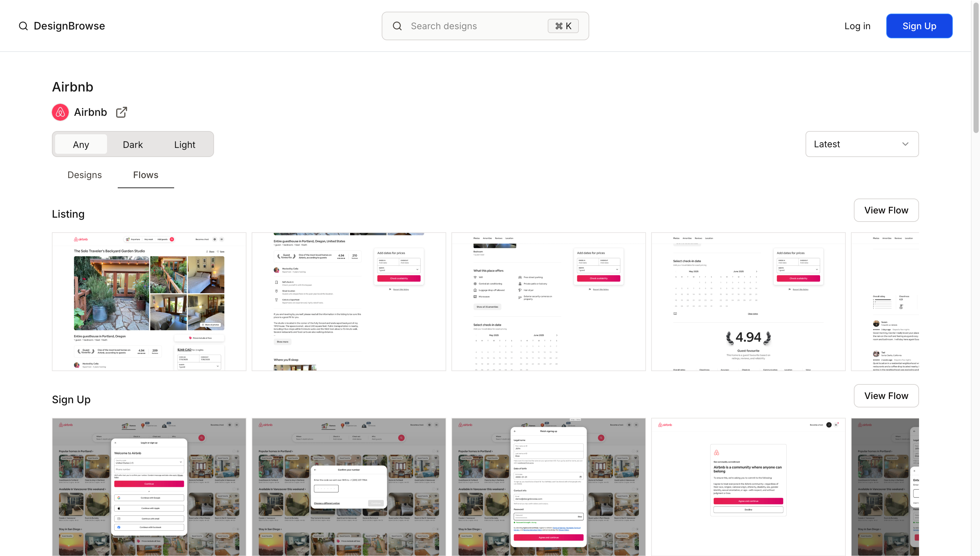Viewport: 980px width, 556px height.
Task: Click the Airbnb brand name link
Action: pos(90,112)
